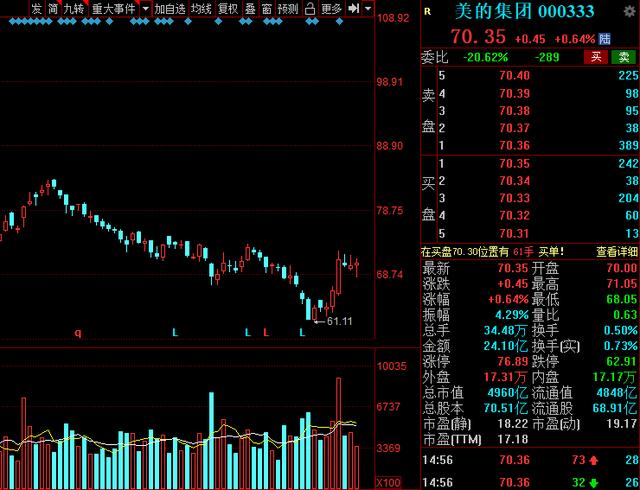
Task: Click the 市盈(TTM) value 17.18
Action: [x=513, y=439]
